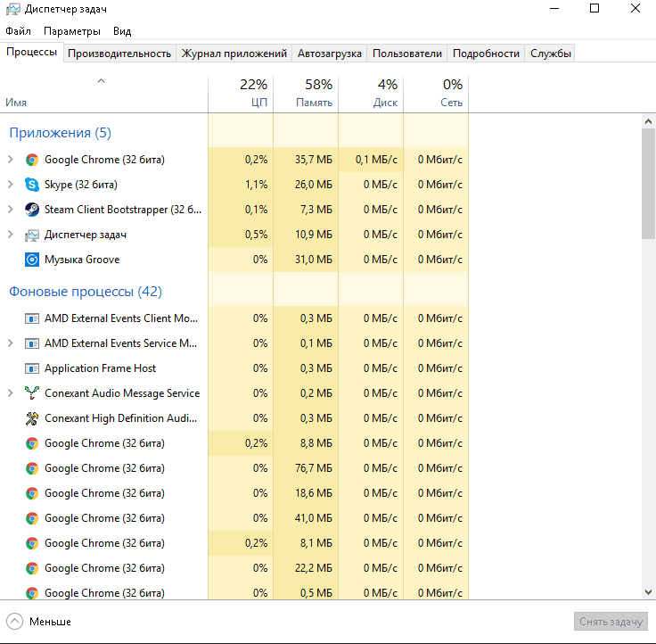Click Chrome icon in the 41,0 МБ row

click(x=32, y=518)
